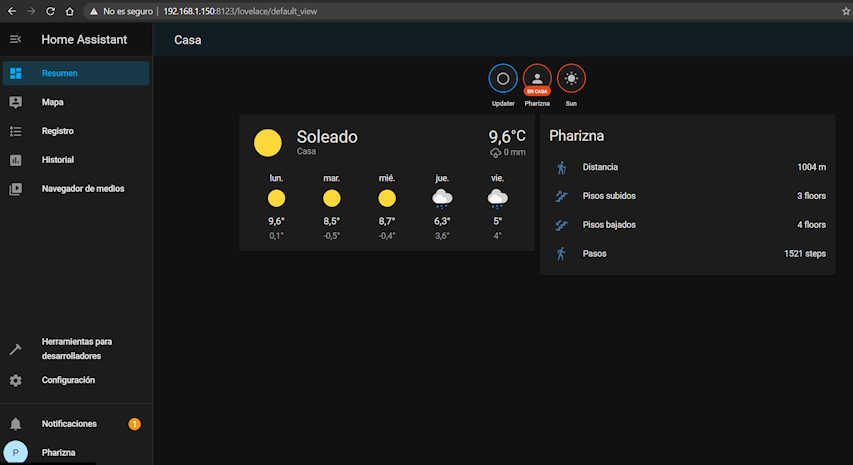Click the lunes sunny forecast icon
Image resolution: width=853 pixels, height=465 pixels.
point(276,199)
